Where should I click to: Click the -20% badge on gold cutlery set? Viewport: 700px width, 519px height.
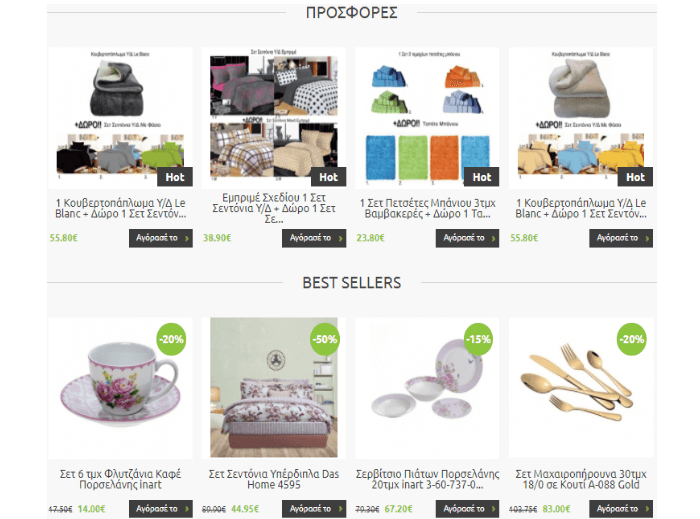632,339
